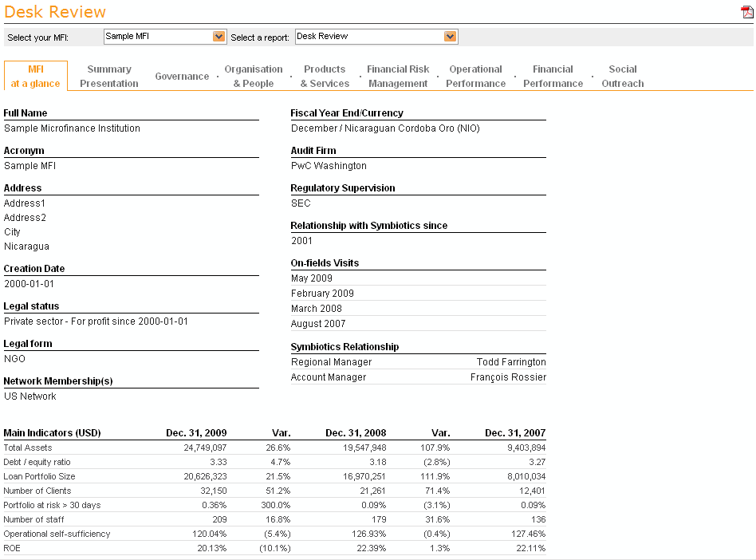The width and height of the screenshot is (756, 560).
Task: Go to the Governance tab
Action: [182, 77]
